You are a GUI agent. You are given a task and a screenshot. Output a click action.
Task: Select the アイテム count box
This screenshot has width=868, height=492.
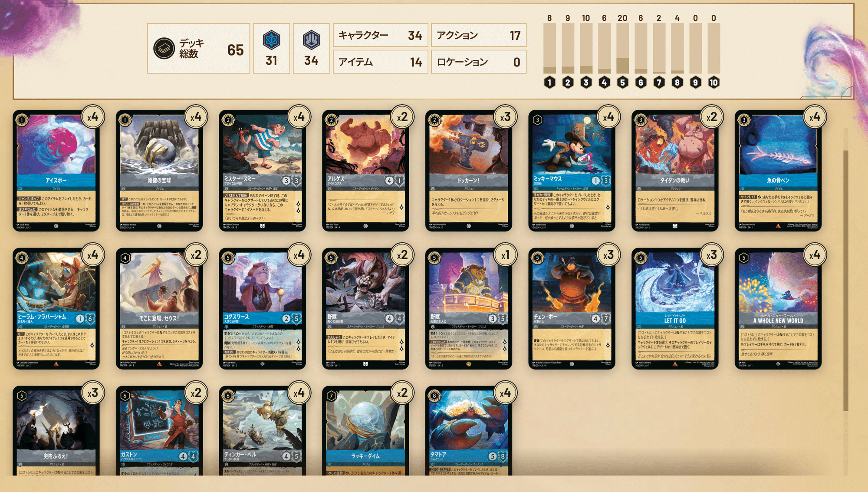coord(381,62)
